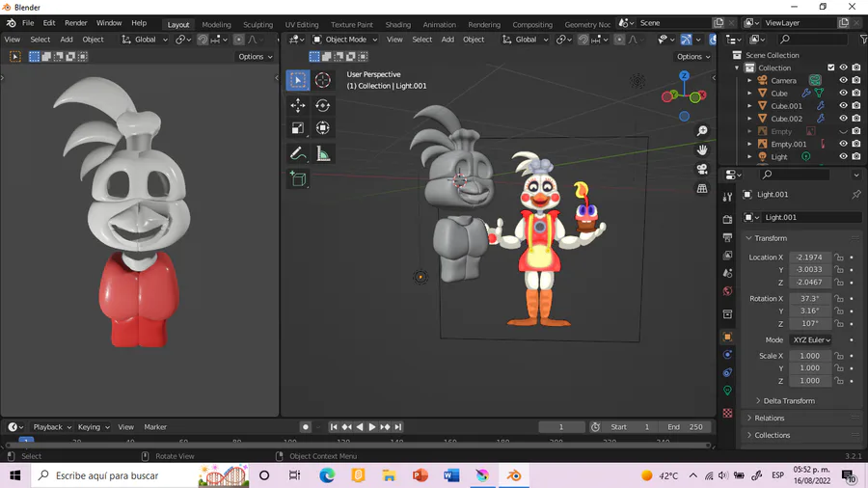The width and height of the screenshot is (868, 488).
Task: Toggle visibility eye for Cube in the outliner
Action: tap(843, 93)
